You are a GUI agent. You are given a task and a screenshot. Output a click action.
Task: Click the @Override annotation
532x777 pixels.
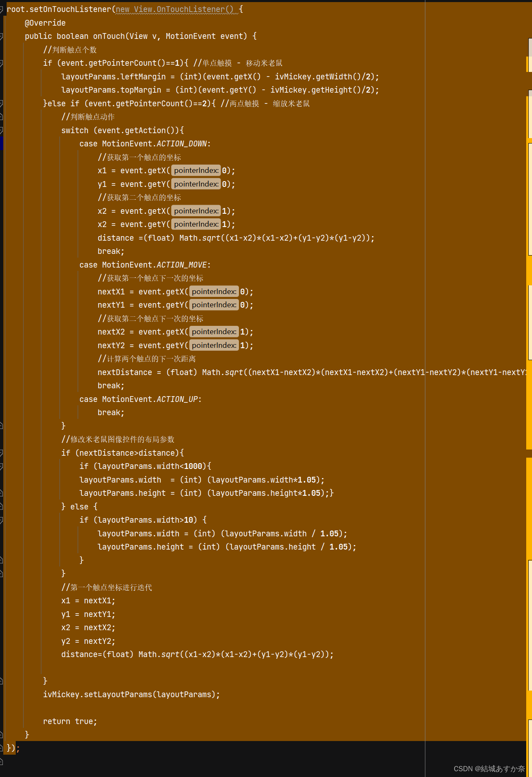pyautogui.click(x=45, y=23)
